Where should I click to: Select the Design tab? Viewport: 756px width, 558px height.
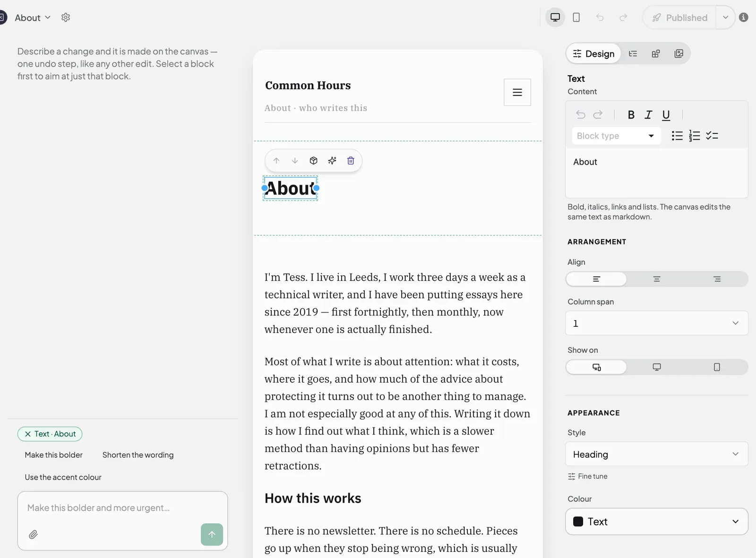(593, 53)
